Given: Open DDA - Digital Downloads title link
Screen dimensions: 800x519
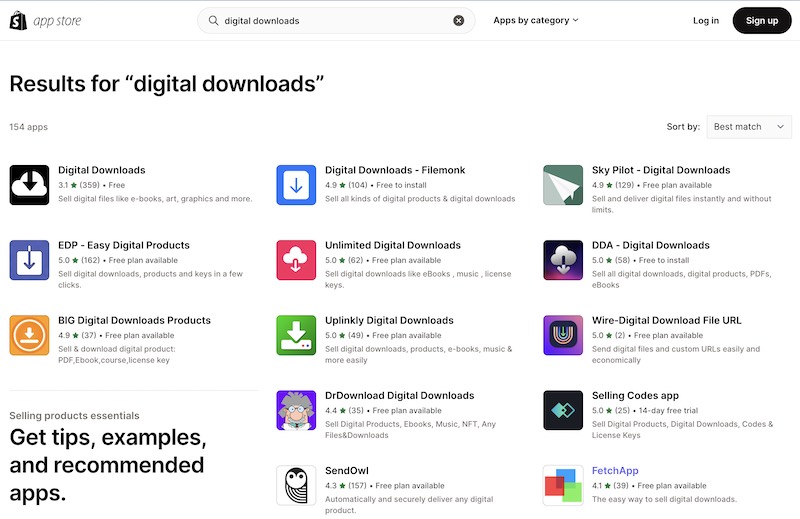Looking at the screenshot, I should tap(651, 245).
